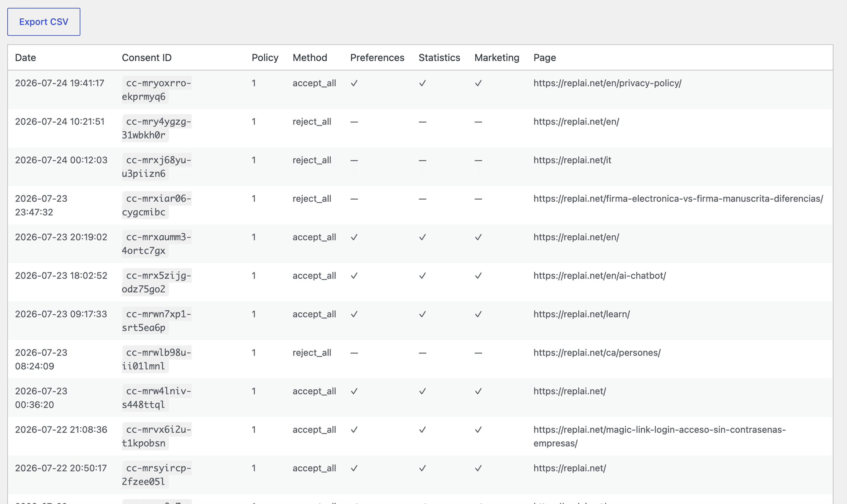847x504 pixels.
Task: Click replai.net/ URL in 00:36:20 row
Action: point(570,391)
